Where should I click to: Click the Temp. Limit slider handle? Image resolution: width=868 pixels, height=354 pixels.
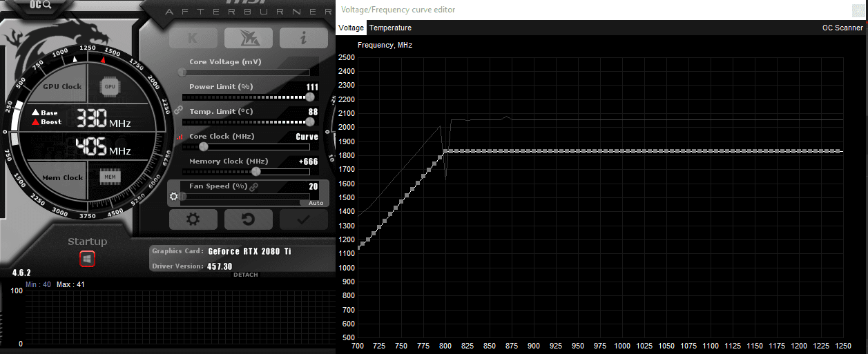pos(309,121)
